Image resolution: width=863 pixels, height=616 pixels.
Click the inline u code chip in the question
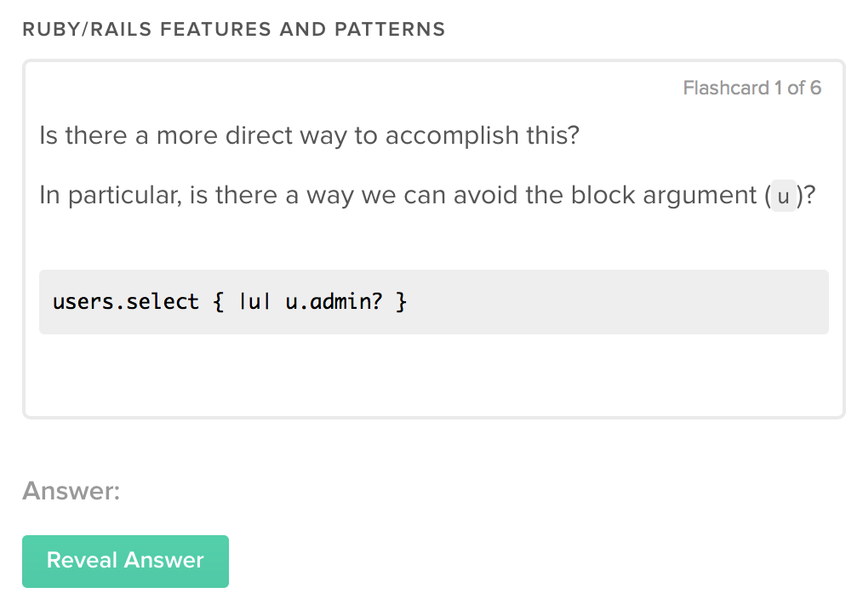[784, 197]
